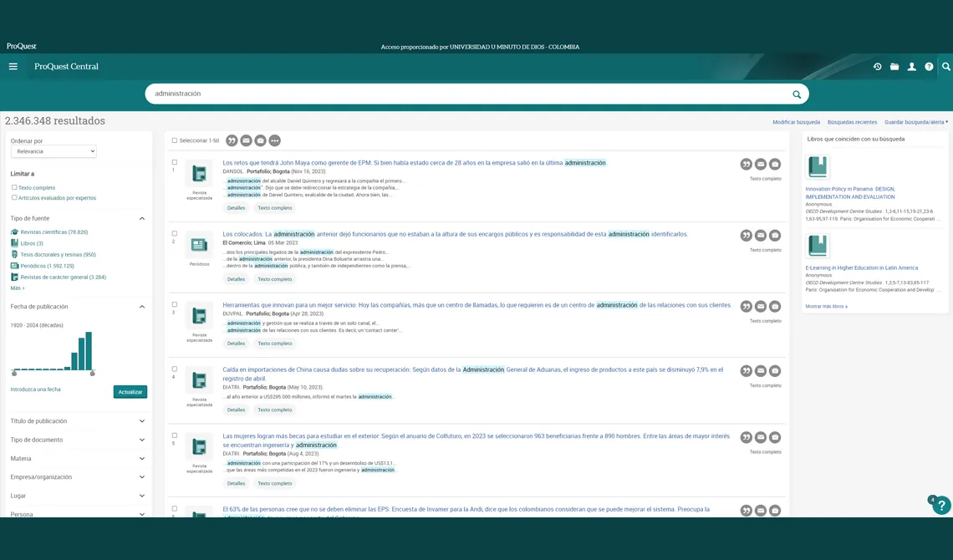Tick the Seleccionar 1-50 checkbox
Image resolution: width=953 pixels, height=560 pixels.
pos(175,140)
